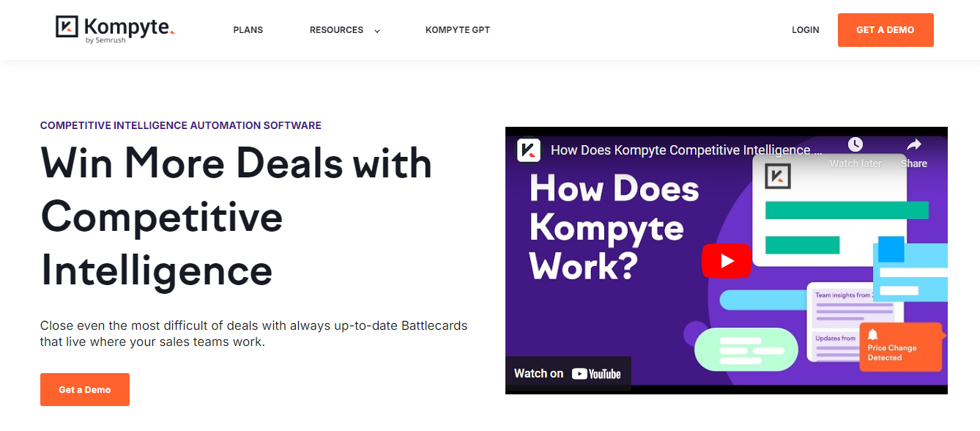
Task: Click the Kompyte logo in the header
Action: (115, 29)
